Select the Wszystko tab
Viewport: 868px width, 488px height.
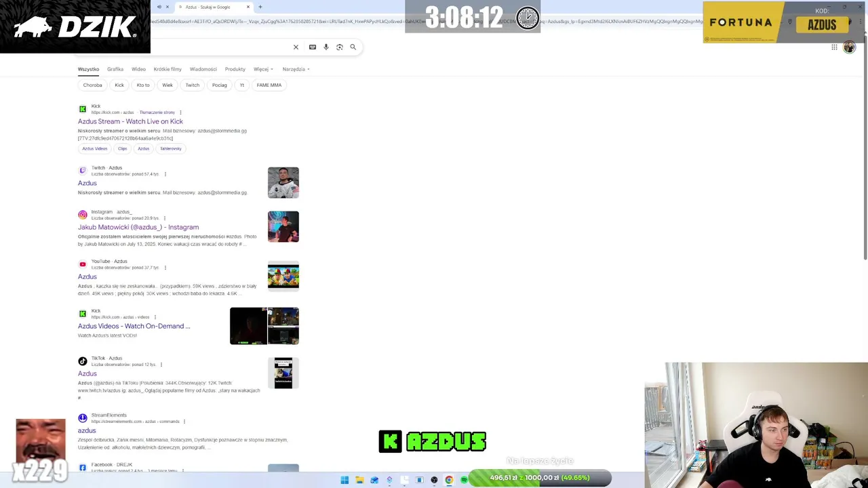point(88,69)
